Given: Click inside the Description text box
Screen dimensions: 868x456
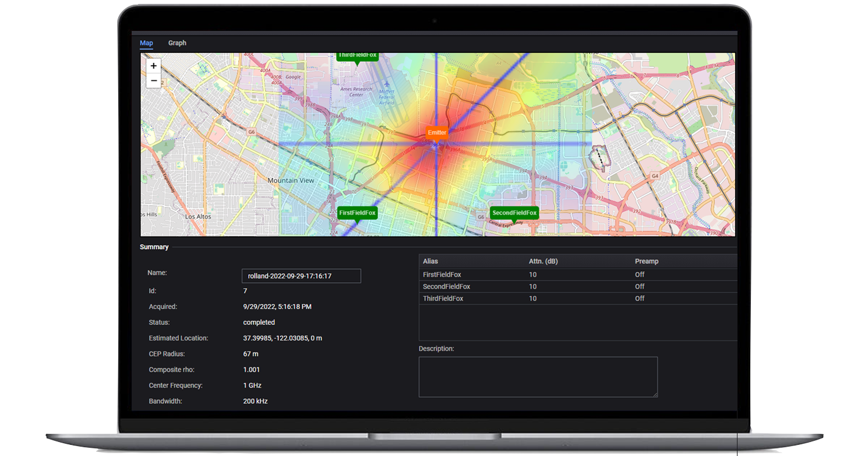Looking at the screenshot, I should 538,377.
